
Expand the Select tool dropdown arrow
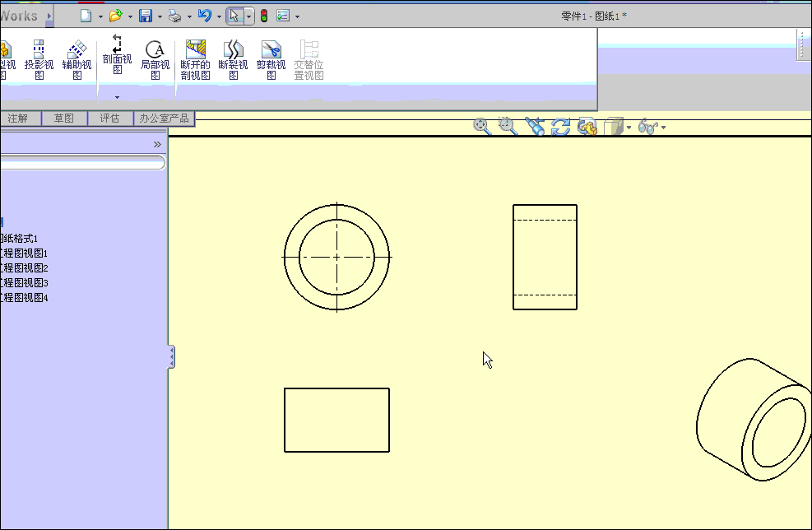tap(249, 16)
